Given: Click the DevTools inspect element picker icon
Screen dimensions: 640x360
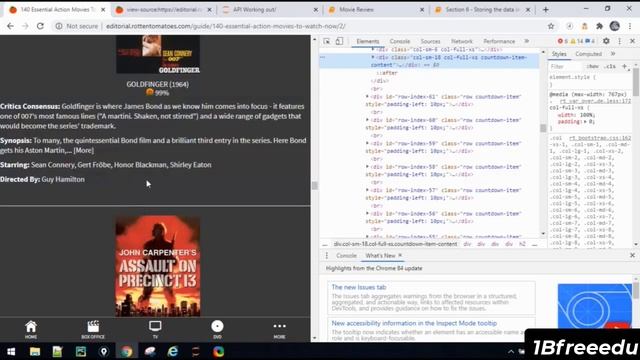Looking at the screenshot, I should 327,41.
